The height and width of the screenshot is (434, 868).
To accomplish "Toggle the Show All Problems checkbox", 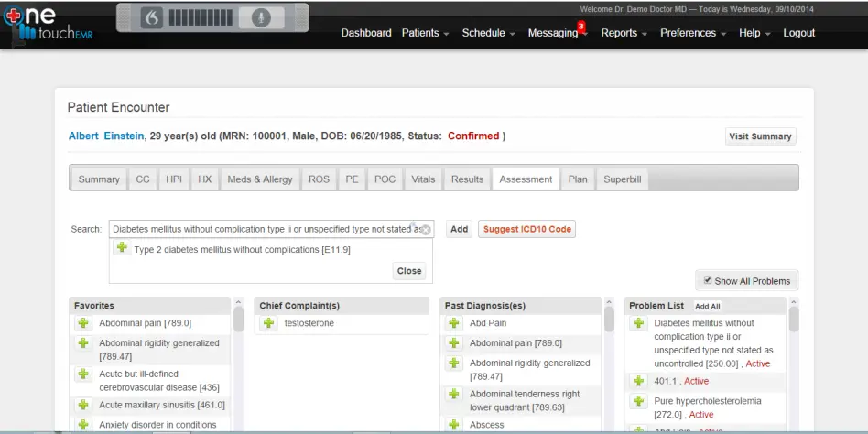I will 707,281.
